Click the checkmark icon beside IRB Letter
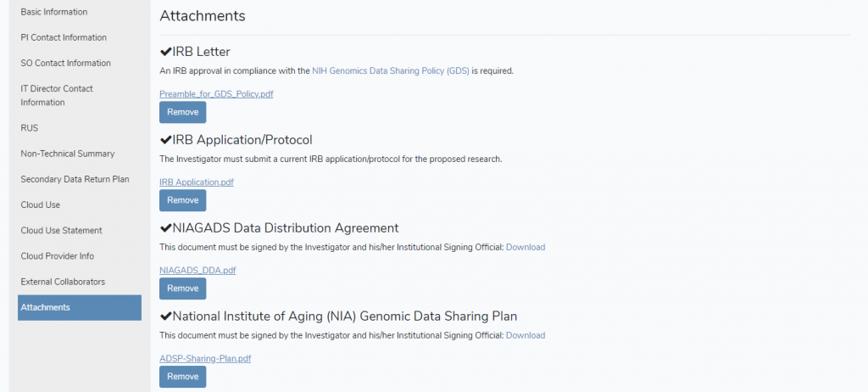 coord(165,52)
